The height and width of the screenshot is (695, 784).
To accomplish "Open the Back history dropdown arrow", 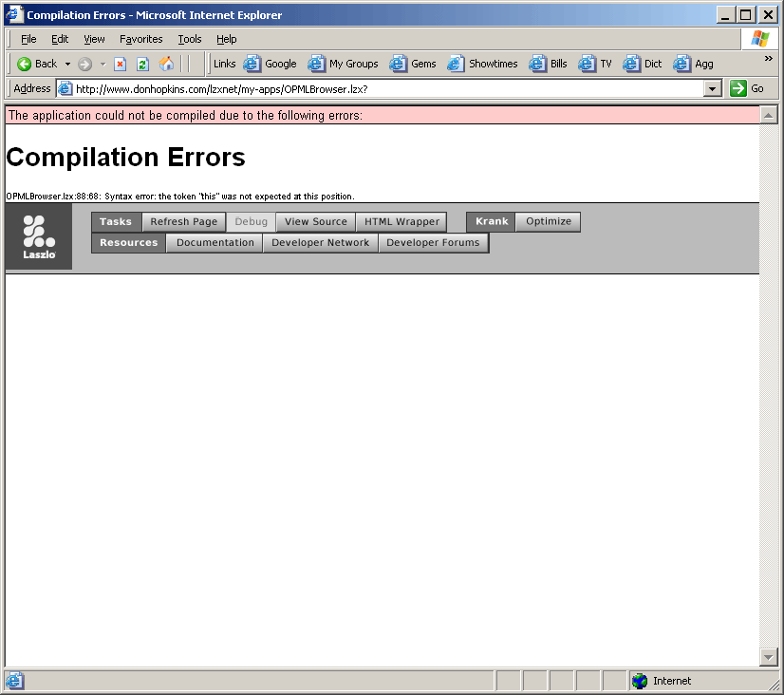I will tap(67, 64).
